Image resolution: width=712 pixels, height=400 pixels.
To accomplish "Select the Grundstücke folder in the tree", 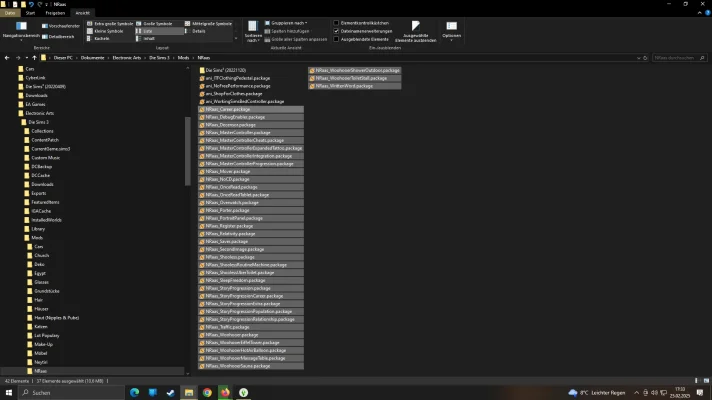I will click(x=47, y=291).
